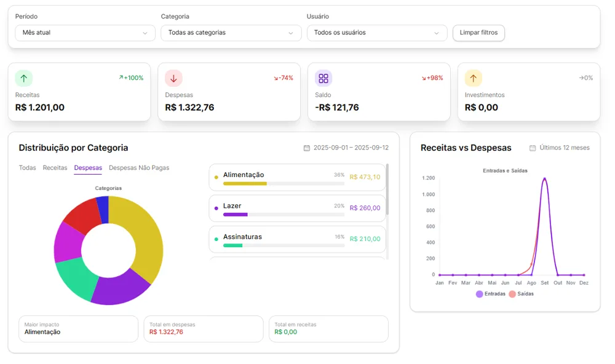Click the calendar icon beside Últimos 12 meses
Viewport: 615px width, 364px height.
533,148
